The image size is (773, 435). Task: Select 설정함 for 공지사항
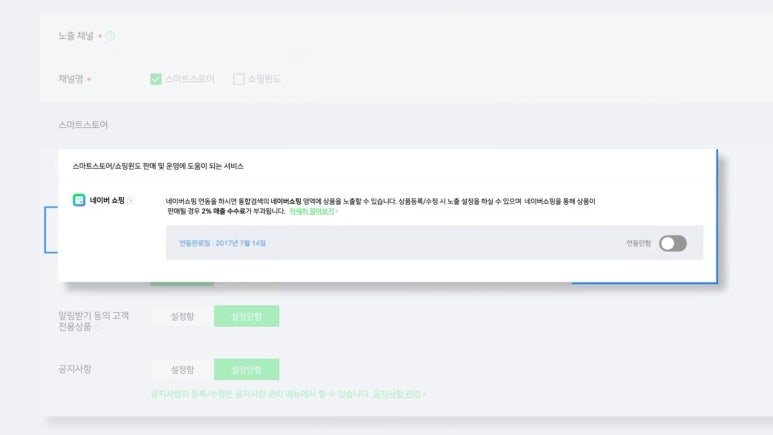tap(182, 369)
